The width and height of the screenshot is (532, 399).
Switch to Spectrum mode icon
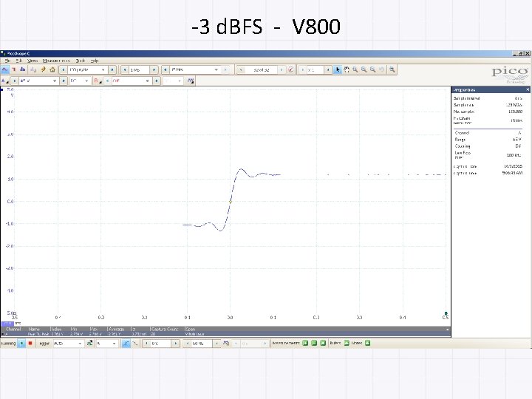click(23, 69)
